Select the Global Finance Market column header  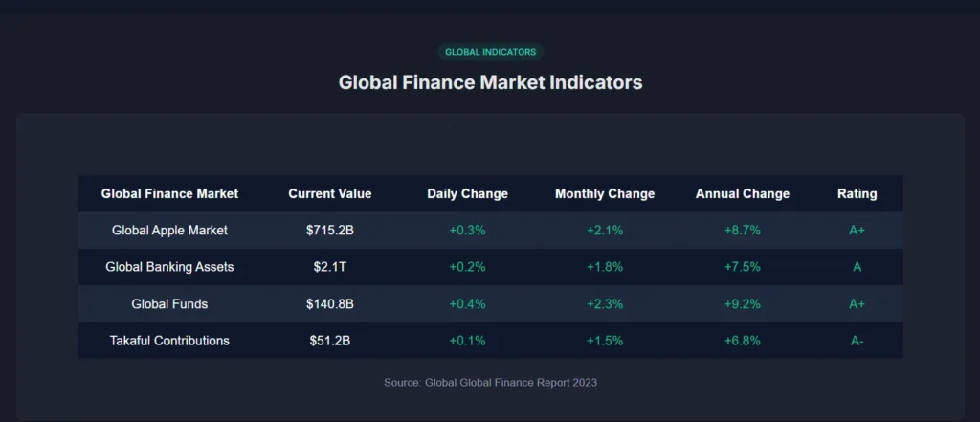(169, 193)
